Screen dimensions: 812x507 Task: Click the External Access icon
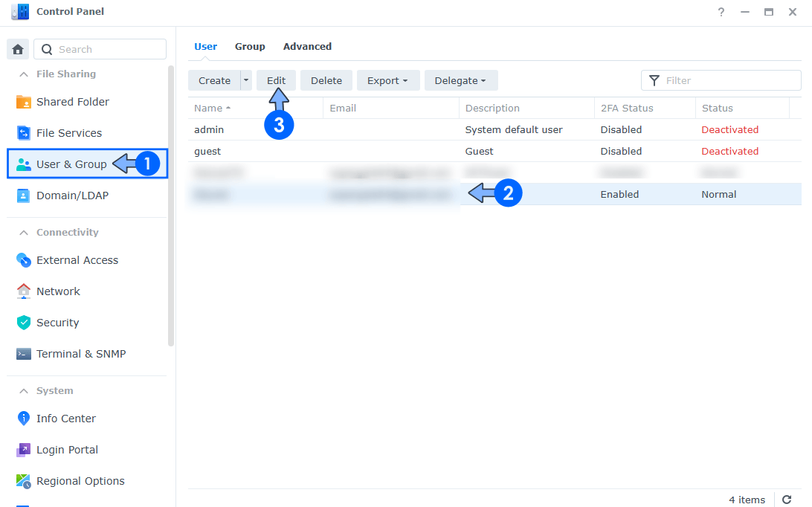tap(23, 260)
